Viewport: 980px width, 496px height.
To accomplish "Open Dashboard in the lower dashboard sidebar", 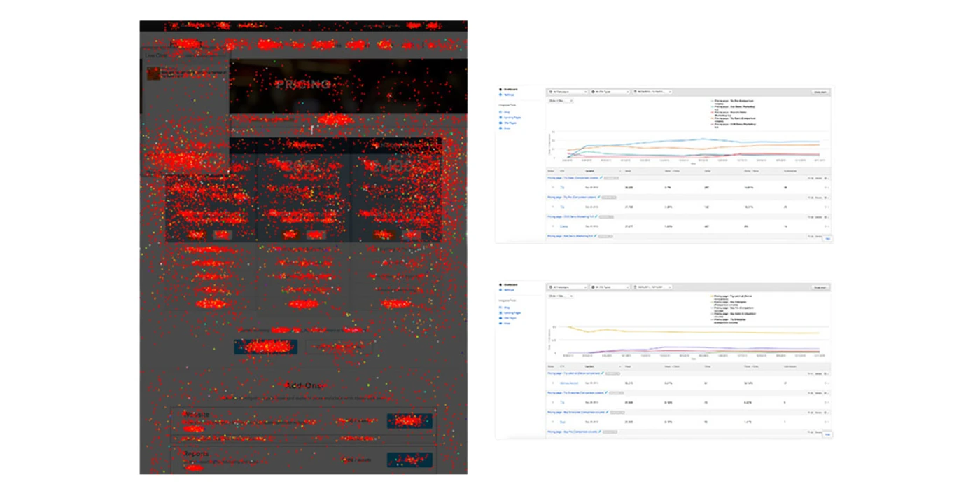I will click(510, 284).
